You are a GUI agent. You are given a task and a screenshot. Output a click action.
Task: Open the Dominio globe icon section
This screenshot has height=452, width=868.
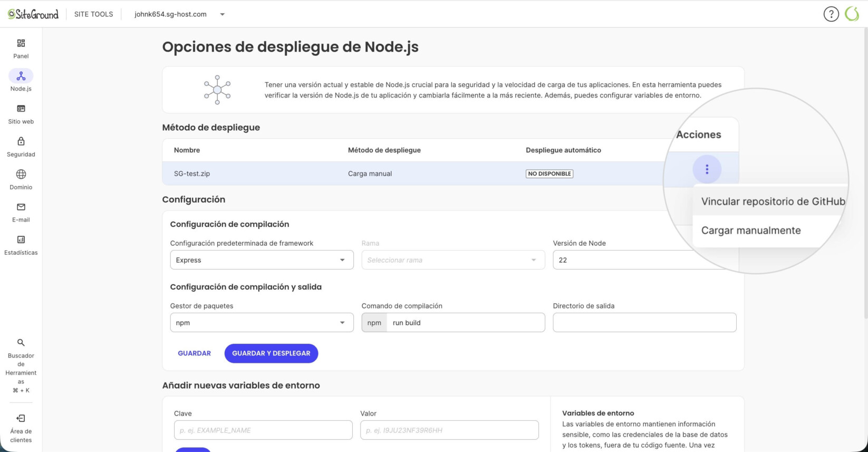[x=21, y=174]
